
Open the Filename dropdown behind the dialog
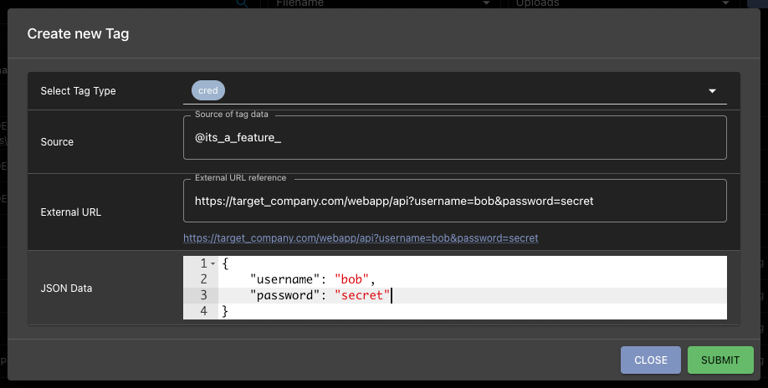click(383, 3)
